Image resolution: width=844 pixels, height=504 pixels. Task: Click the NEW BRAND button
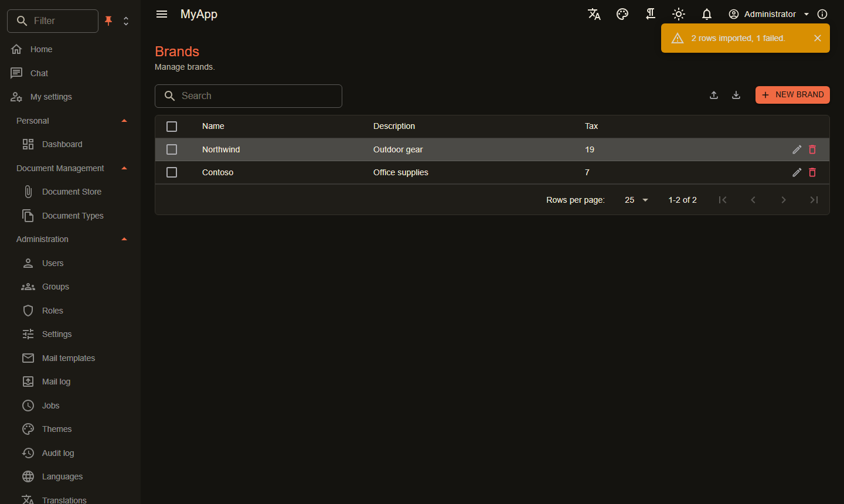(792, 95)
